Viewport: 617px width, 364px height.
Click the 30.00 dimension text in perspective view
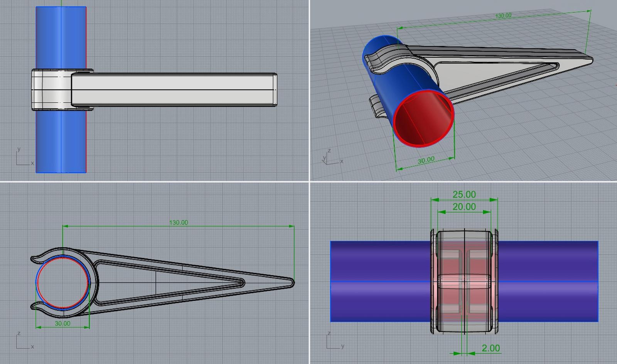click(x=426, y=160)
